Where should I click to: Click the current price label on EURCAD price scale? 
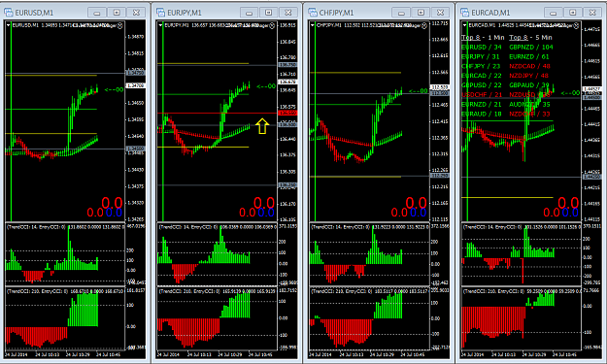tap(591, 89)
